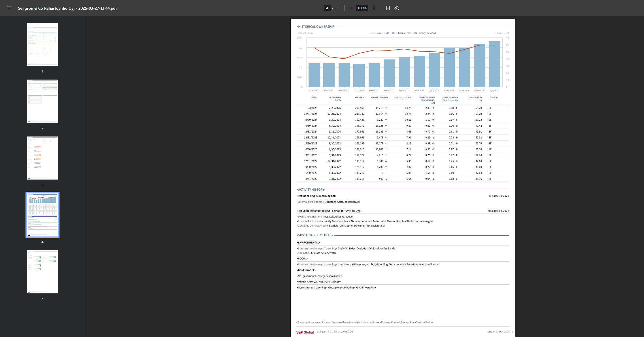Click the current page number field
Viewport: 644px width, 337px height.
tap(327, 8)
